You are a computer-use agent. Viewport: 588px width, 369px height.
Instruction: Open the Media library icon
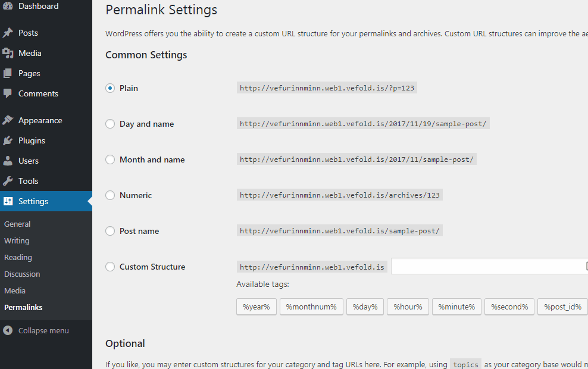coord(7,53)
